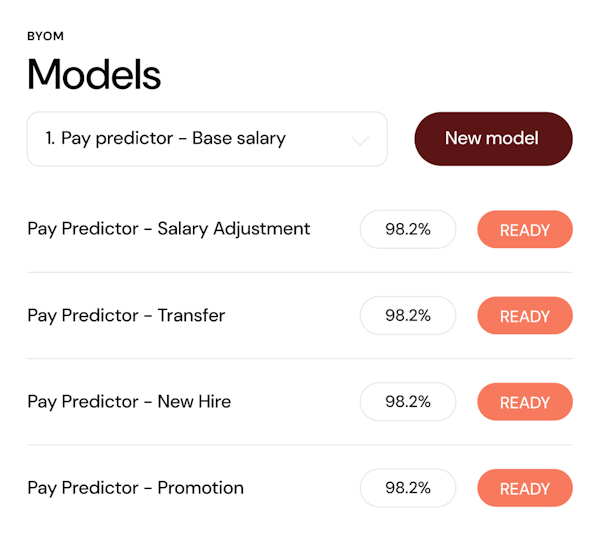
Task: Click the New model button
Action: [x=493, y=138]
